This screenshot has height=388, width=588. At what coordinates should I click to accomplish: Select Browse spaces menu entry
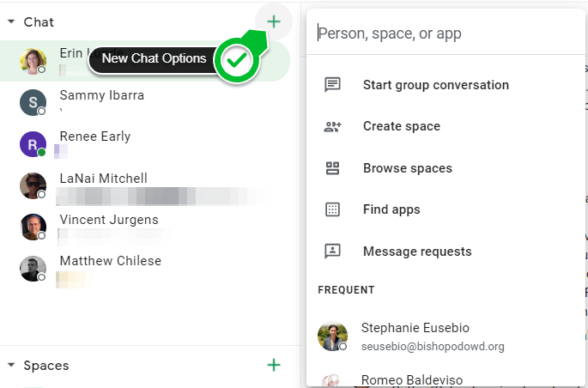click(407, 168)
